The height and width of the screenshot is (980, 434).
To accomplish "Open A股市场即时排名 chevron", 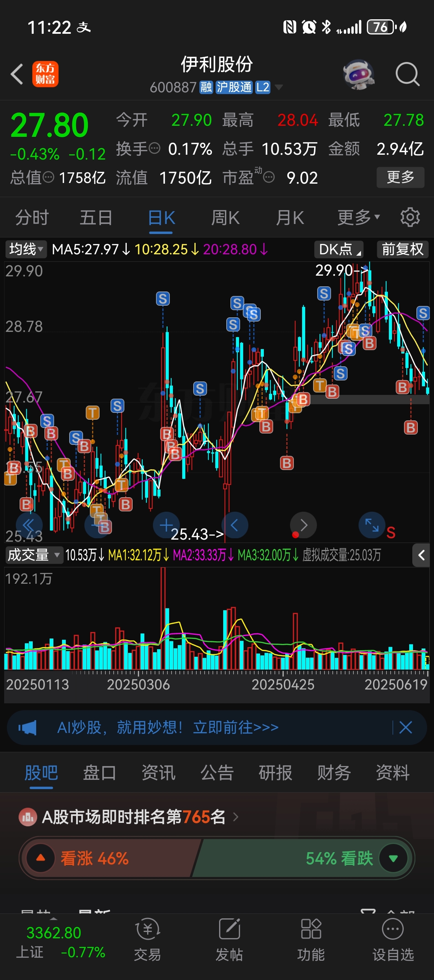I will (236, 817).
